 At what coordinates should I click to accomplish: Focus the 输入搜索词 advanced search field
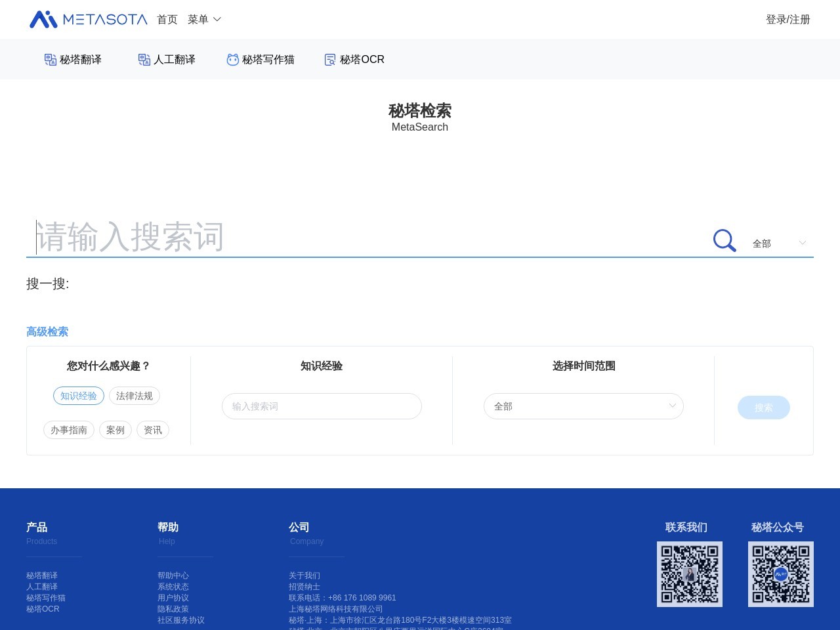(322, 406)
